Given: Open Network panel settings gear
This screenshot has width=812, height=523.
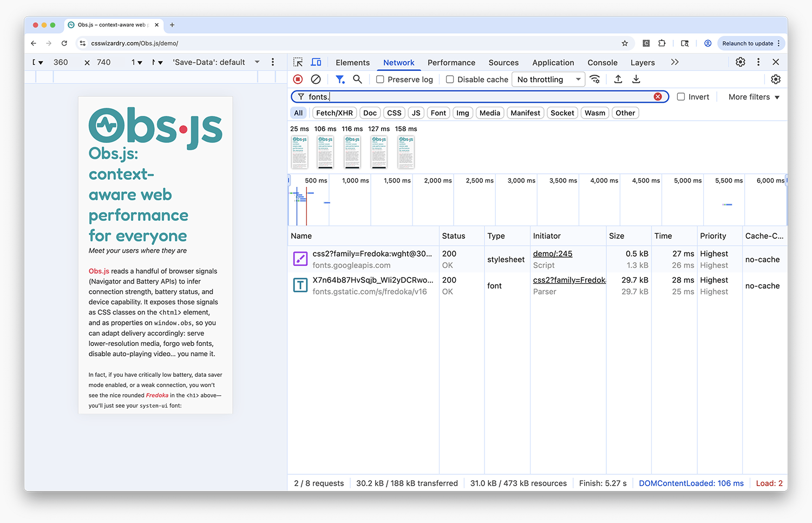Looking at the screenshot, I should pos(776,79).
